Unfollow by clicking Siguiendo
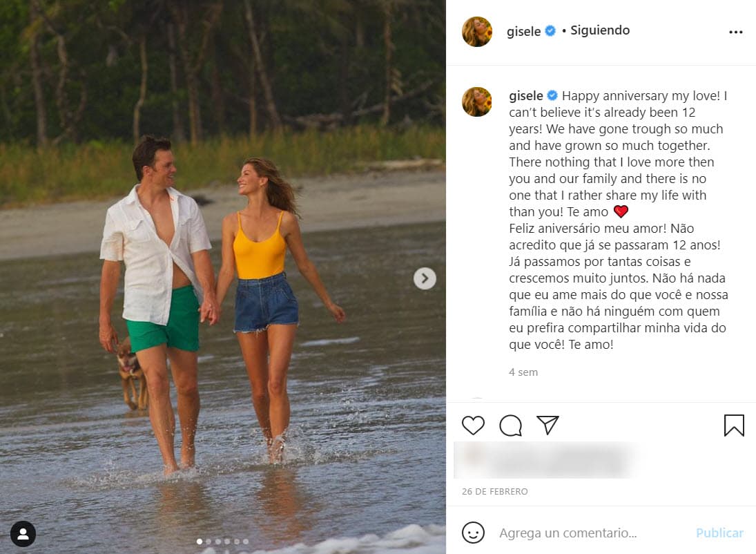 pos(599,30)
